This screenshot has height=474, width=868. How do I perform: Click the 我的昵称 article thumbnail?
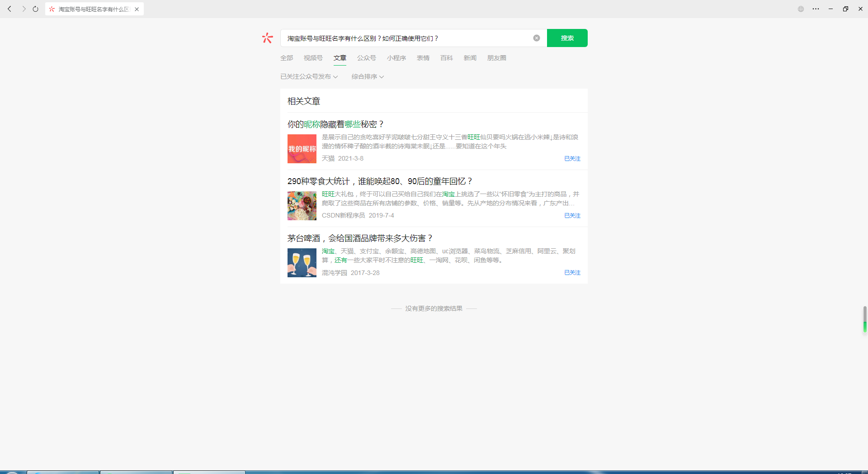click(x=302, y=149)
